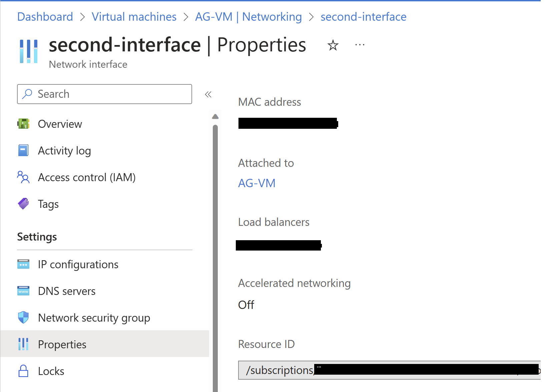Open Locks menu item

click(105, 371)
